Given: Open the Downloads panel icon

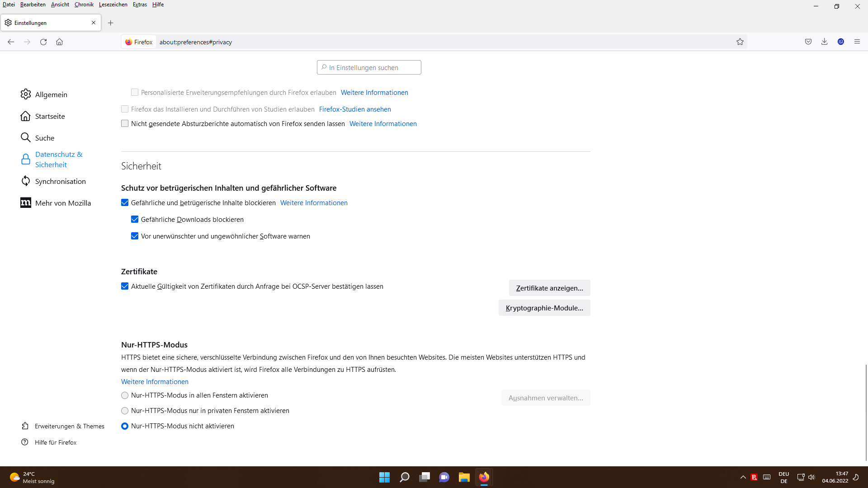Looking at the screenshot, I should (x=825, y=42).
